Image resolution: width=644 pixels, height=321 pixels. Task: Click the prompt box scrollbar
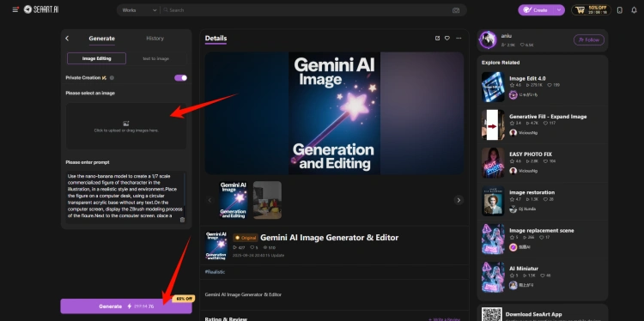[185, 190]
